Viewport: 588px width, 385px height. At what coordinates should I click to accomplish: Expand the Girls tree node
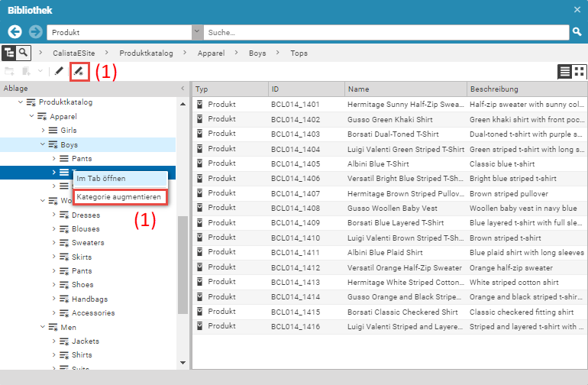coord(43,131)
